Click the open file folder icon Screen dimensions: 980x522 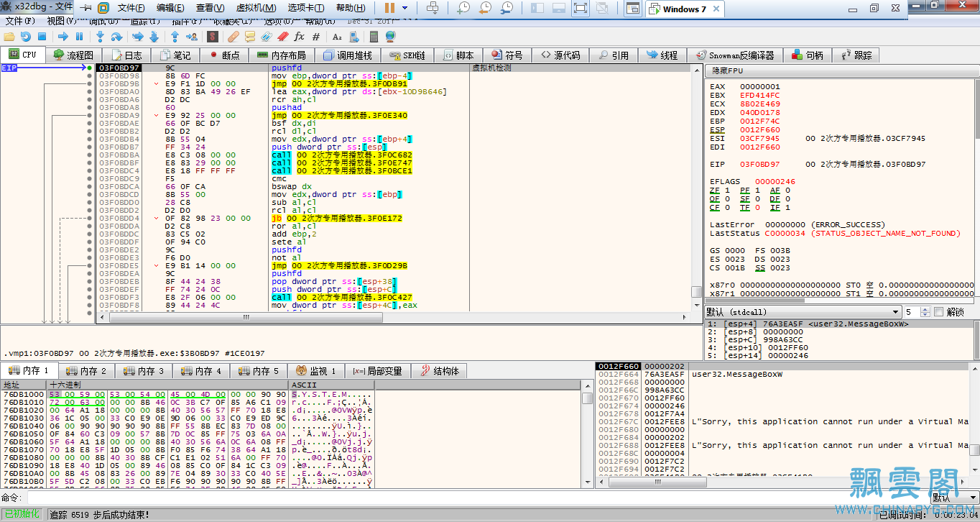(x=9, y=36)
